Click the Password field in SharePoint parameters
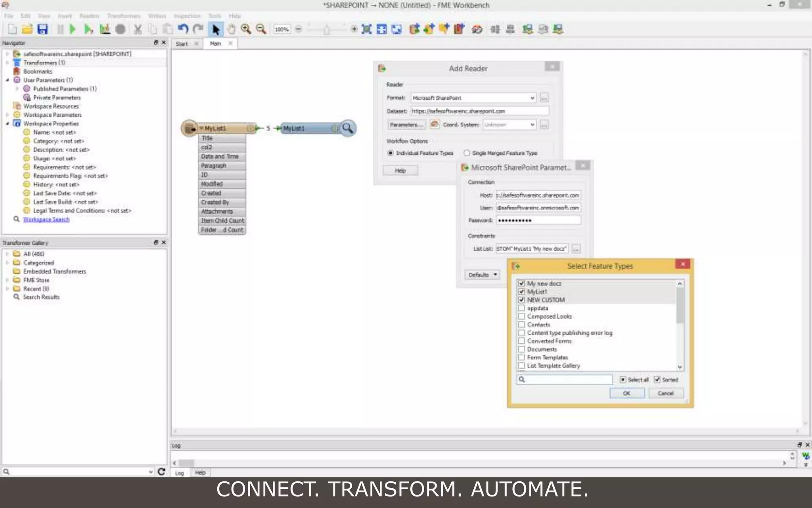812x508 pixels. [538, 220]
